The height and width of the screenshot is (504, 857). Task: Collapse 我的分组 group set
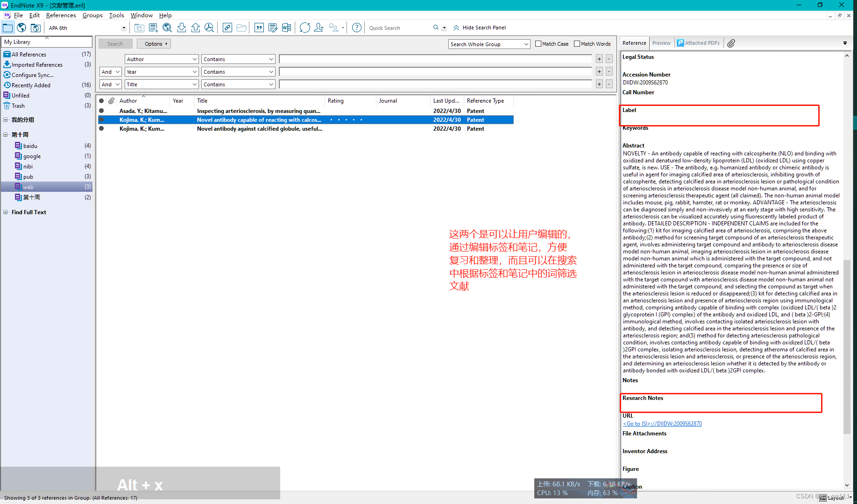pos(6,120)
